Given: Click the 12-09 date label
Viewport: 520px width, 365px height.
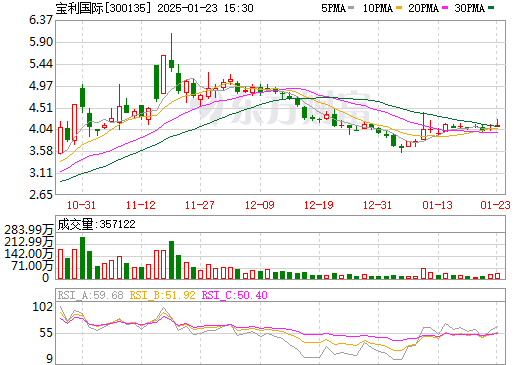Looking at the screenshot, I should pyautogui.click(x=259, y=205).
